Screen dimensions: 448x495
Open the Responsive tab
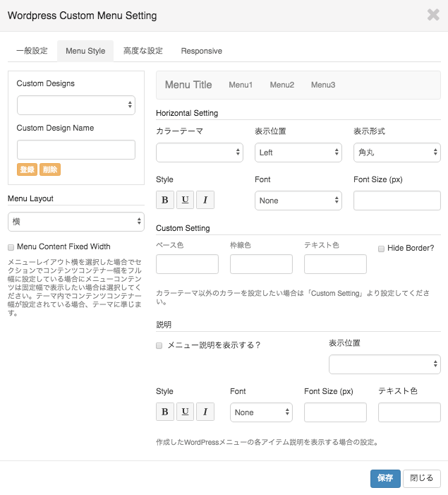pos(201,51)
